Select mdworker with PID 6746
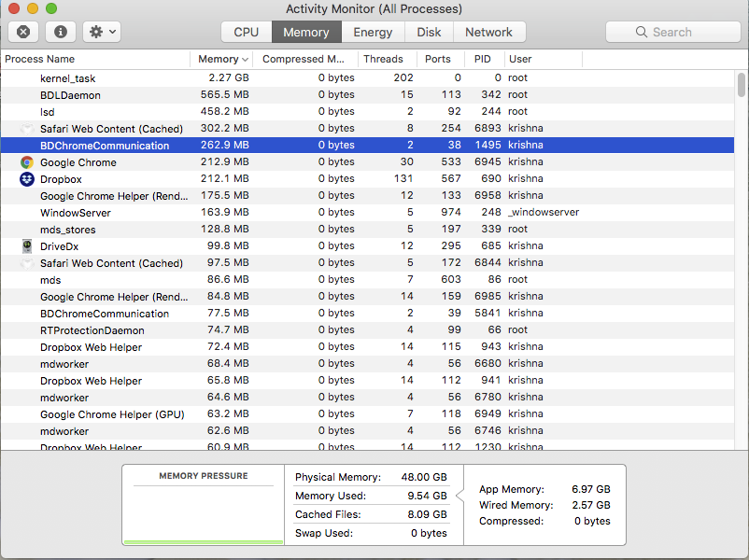The width and height of the screenshot is (749, 560). click(x=367, y=430)
